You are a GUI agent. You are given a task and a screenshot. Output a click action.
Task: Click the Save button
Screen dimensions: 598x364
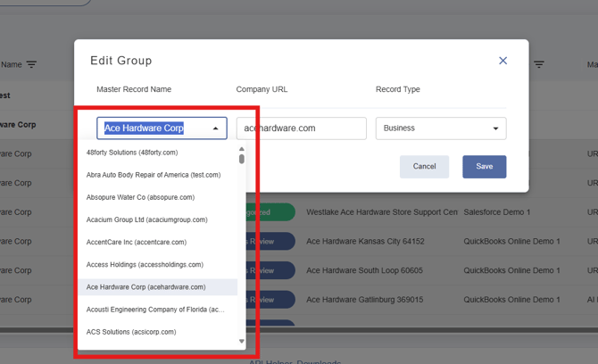tap(485, 167)
